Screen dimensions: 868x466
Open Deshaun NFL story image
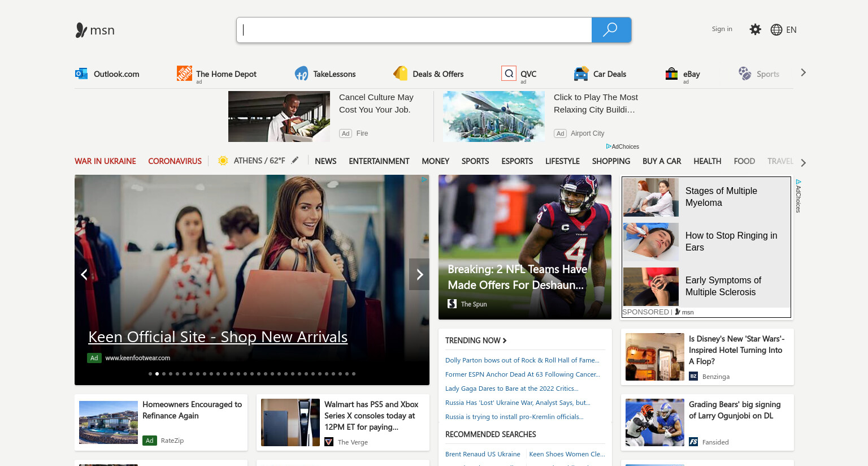(x=525, y=247)
